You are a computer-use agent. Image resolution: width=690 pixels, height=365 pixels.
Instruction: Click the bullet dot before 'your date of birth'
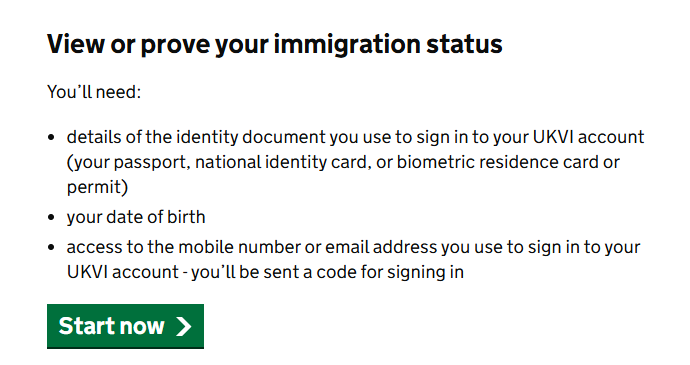pyautogui.click(x=51, y=217)
